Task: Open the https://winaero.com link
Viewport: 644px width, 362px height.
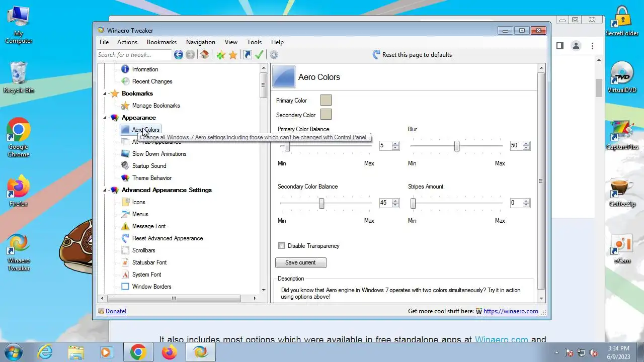Action: 511,311
